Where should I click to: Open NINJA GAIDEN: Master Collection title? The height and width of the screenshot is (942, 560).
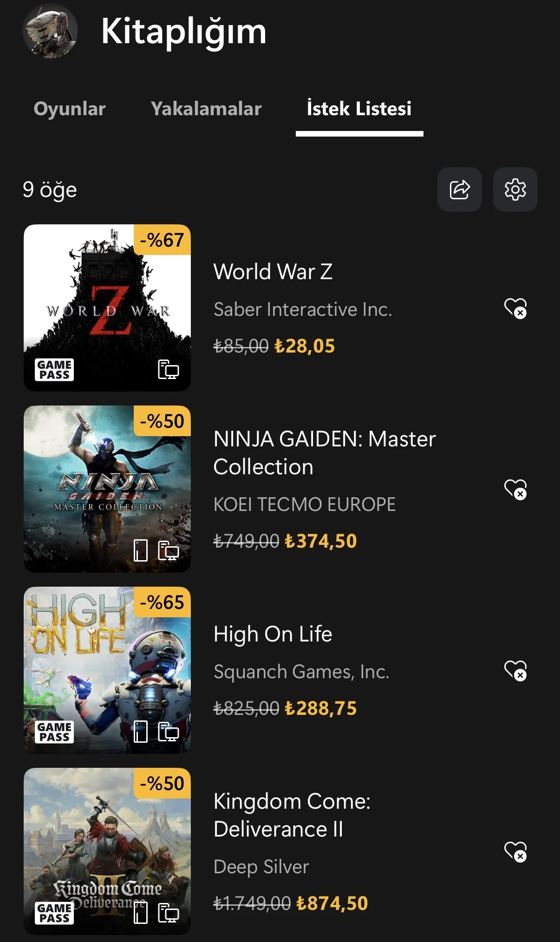pos(325,453)
